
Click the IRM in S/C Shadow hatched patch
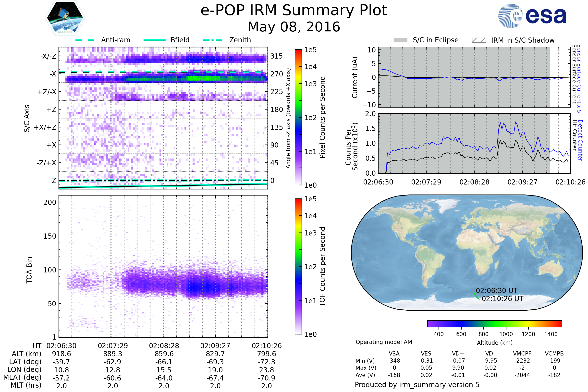[x=479, y=40]
